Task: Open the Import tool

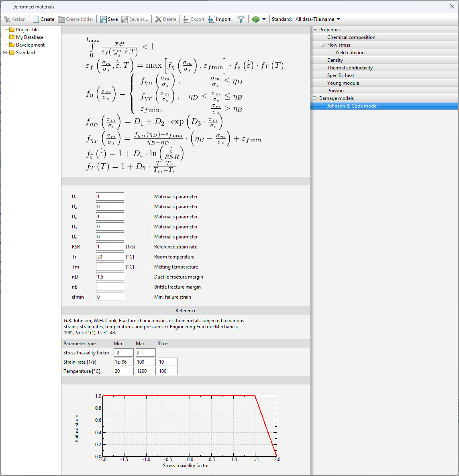Action: (x=219, y=19)
